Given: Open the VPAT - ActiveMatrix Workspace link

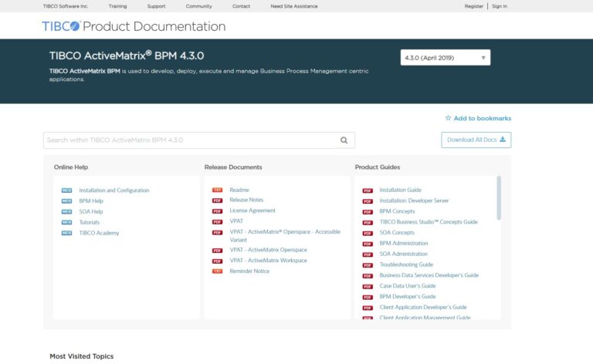Looking at the screenshot, I should click(268, 261).
